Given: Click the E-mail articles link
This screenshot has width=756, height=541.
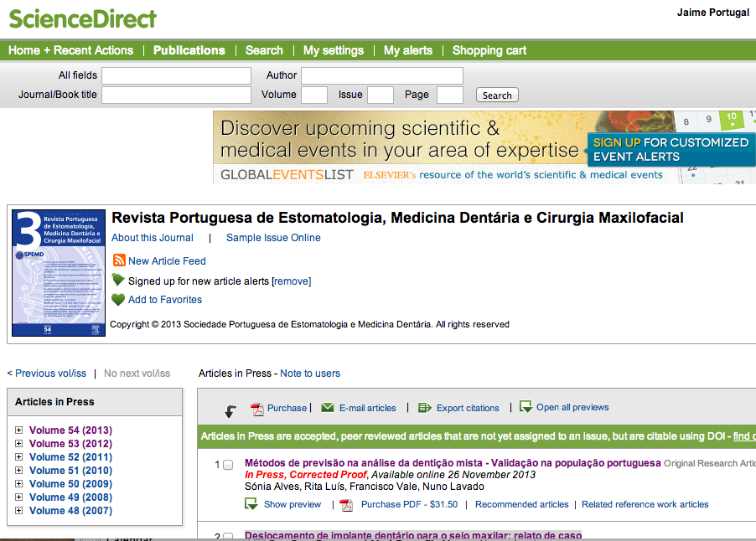Looking at the screenshot, I should tap(367, 408).
